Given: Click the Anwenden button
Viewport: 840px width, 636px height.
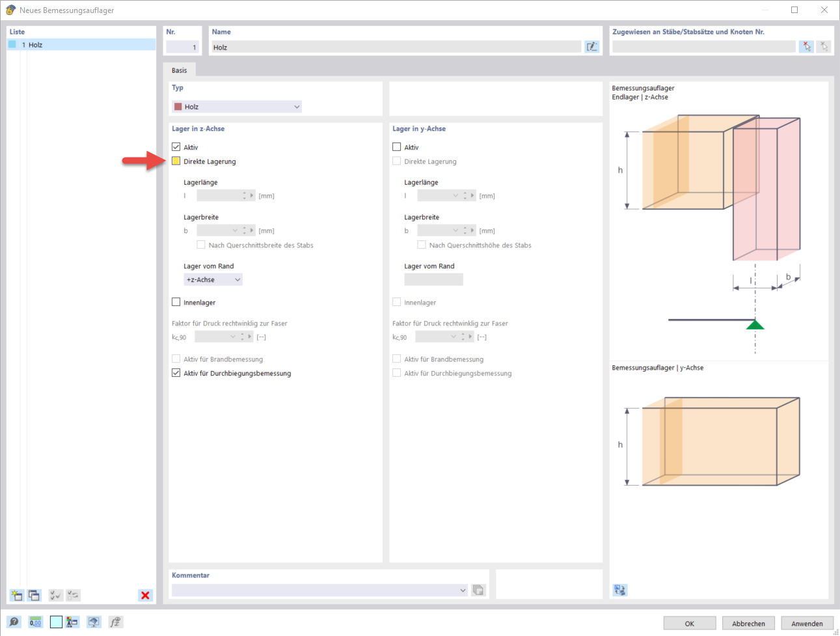Looking at the screenshot, I should [807, 623].
